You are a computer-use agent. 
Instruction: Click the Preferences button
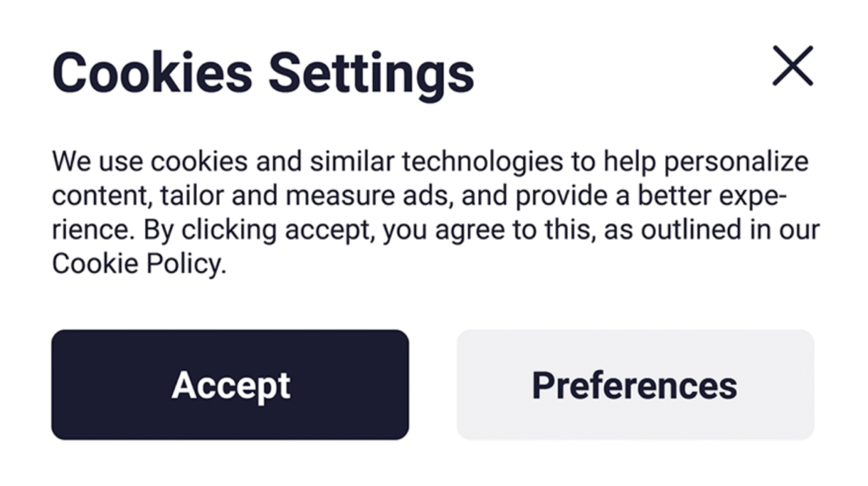tap(635, 385)
